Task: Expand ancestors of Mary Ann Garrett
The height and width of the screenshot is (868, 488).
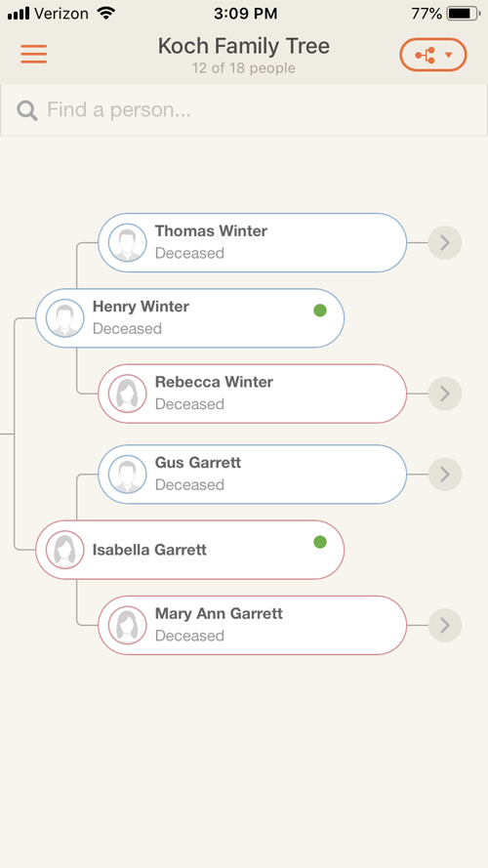Action: pos(445,625)
